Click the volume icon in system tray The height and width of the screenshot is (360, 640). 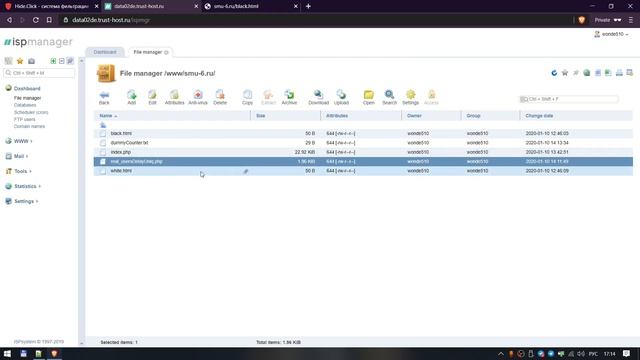(x=581, y=354)
